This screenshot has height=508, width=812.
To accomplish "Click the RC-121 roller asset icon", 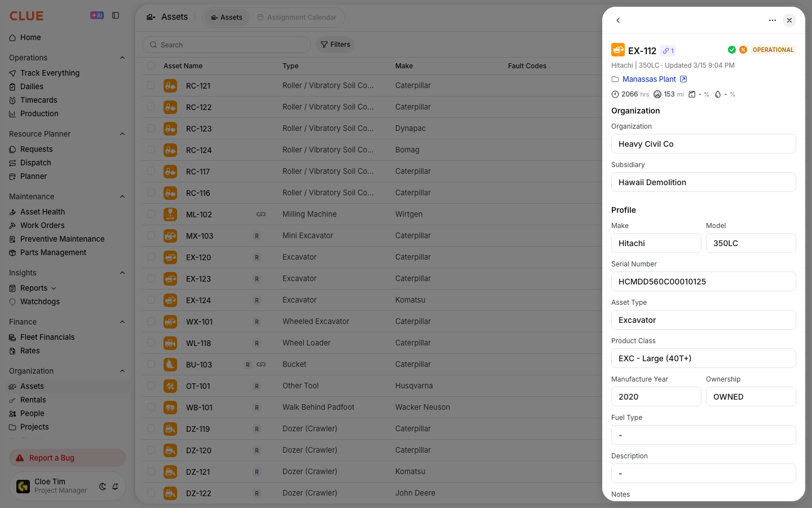I will 170,86.
